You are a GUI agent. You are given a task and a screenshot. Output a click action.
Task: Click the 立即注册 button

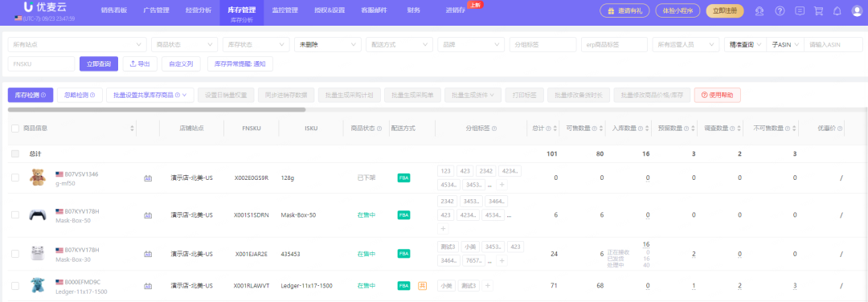click(725, 10)
